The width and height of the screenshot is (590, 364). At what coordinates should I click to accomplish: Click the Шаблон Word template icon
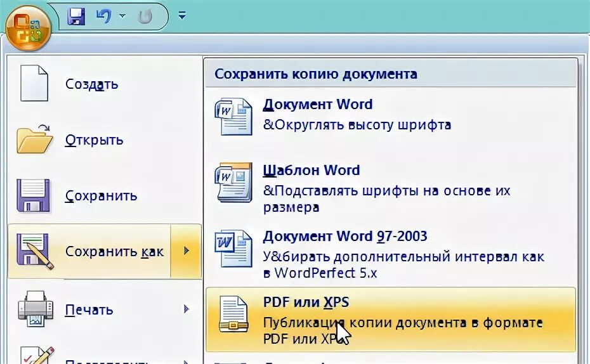(233, 183)
